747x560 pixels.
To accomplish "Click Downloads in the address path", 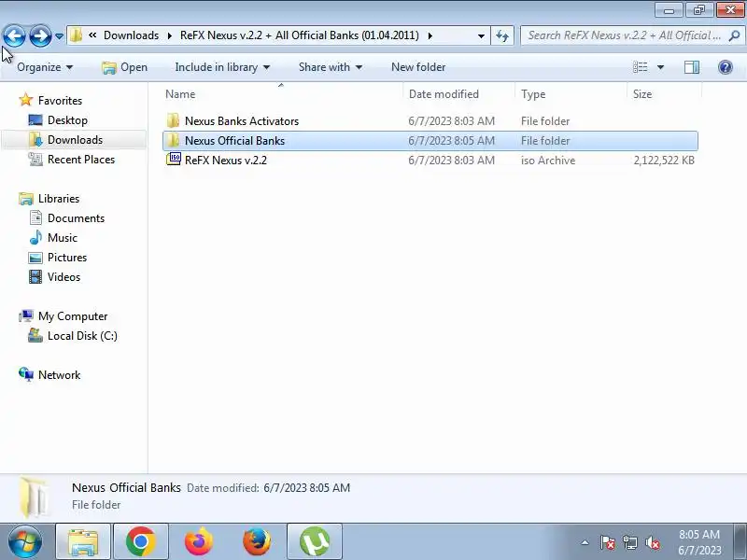I will tap(131, 35).
